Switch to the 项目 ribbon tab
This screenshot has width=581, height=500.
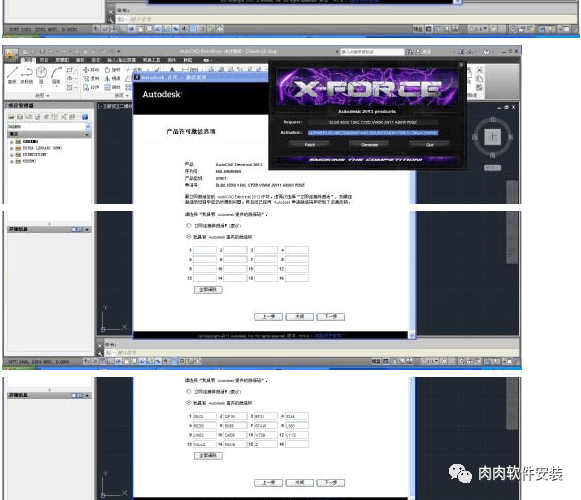pos(44,60)
